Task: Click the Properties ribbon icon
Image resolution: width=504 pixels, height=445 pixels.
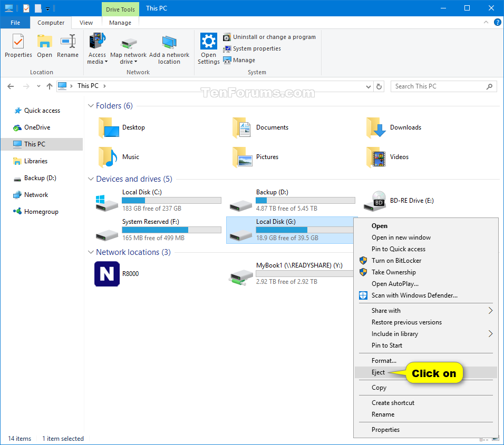Action: coord(18,42)
